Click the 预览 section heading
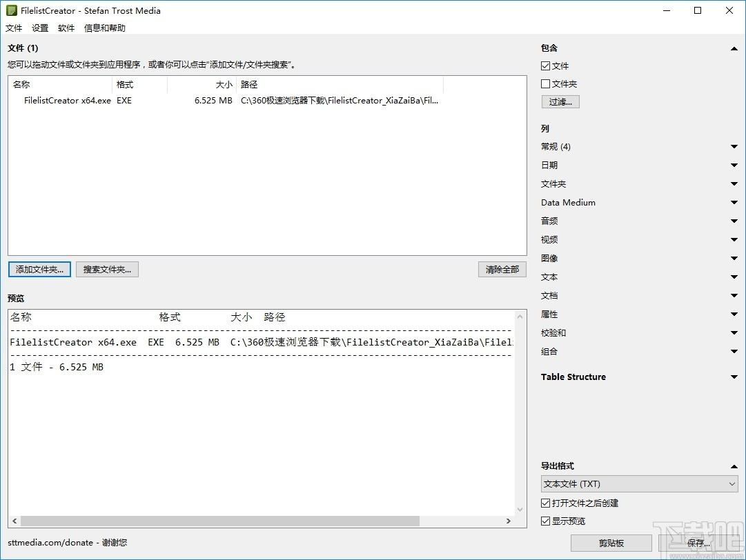746x560 pixels. (x=16, y=298)
